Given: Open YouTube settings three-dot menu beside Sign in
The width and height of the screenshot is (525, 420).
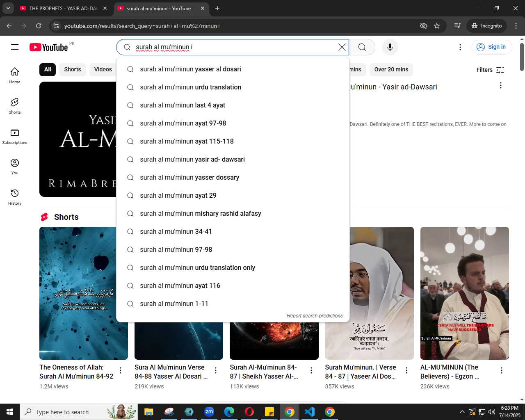Looking at the screenshot, I should tap(460, 47).
